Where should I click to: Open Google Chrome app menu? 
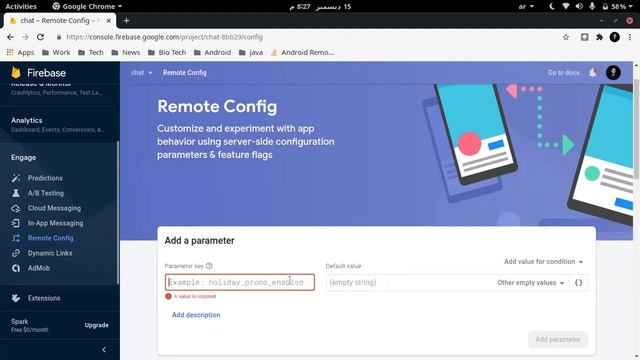(87, 7)
